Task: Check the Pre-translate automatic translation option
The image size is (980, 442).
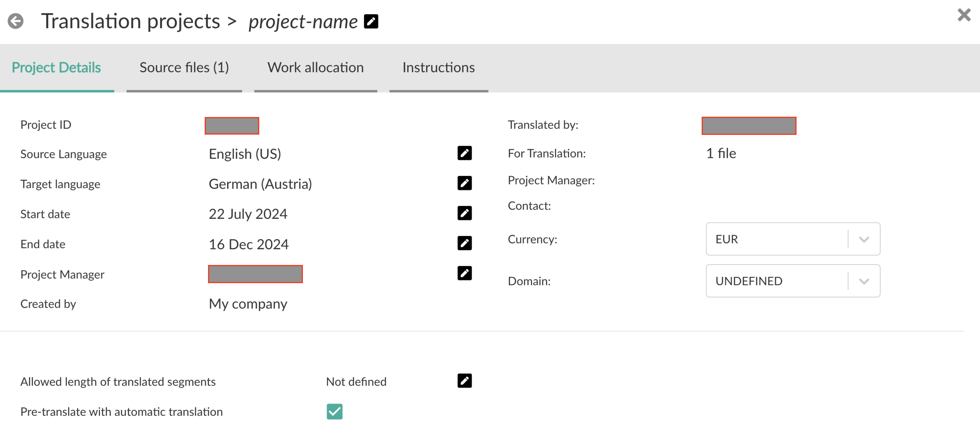Action: [334, 411]
